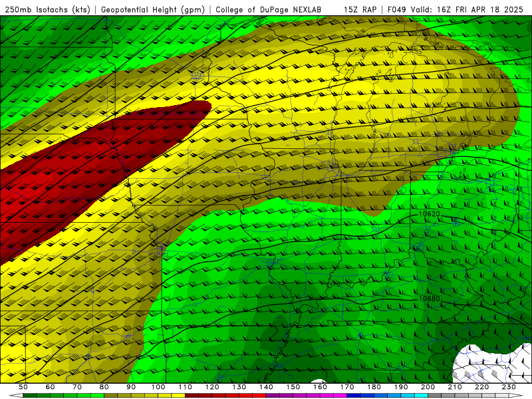This screenshot has height=399, width=532.
Task: Click the 'F049' forecast hour label
Action: click(396, 10)
